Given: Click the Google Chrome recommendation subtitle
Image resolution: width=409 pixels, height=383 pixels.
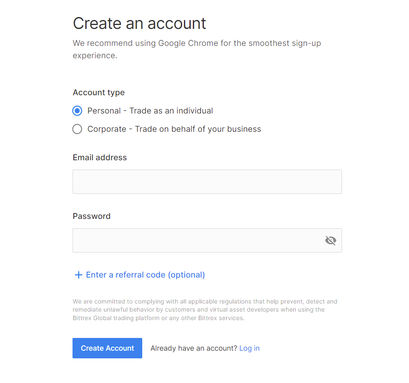Looking at the screenshot, I should point(197,49).
